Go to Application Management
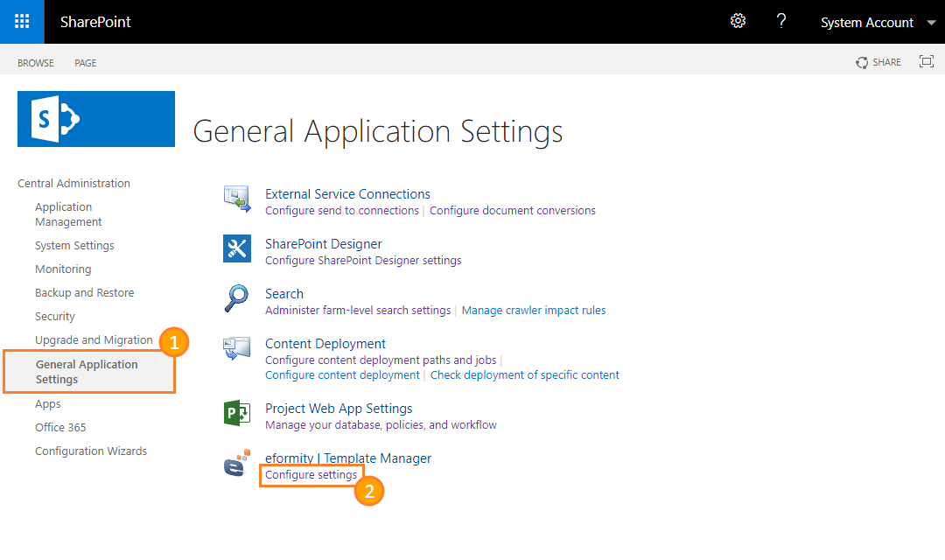Image resolution: width=945 pixels, height=560 pixels. click(68, 214)
